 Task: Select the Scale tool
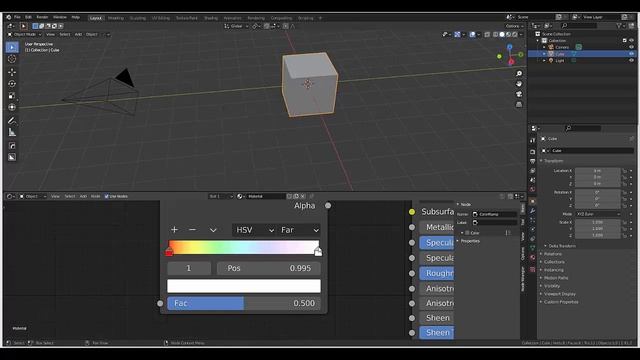click(12, 96)
